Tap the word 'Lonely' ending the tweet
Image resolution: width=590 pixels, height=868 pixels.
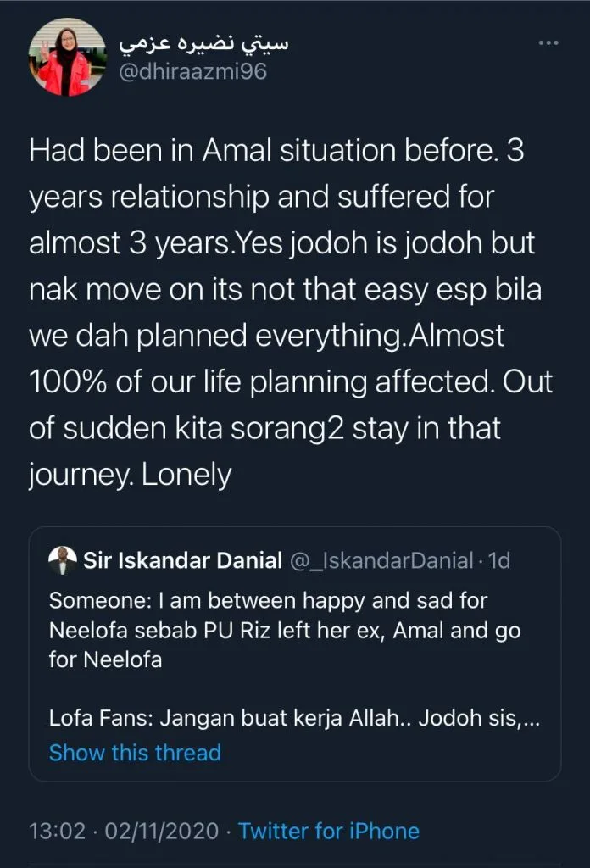(x=186, y=475)
